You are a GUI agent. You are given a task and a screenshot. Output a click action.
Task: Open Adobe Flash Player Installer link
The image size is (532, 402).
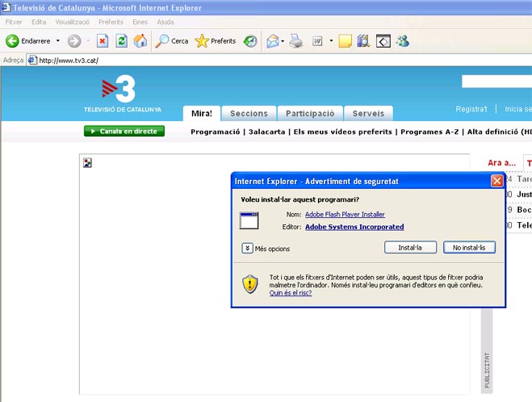pyautogui.click(x=345, y=215)
